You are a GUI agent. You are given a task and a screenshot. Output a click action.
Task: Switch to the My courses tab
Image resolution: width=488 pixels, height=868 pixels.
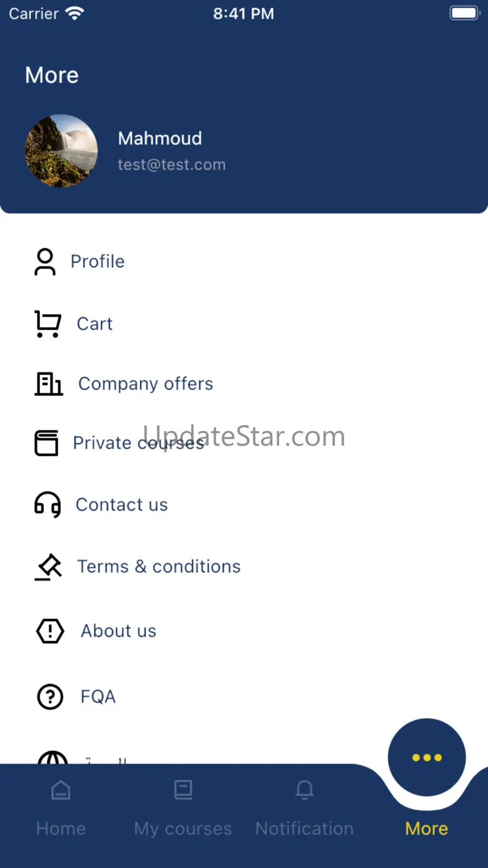point(183,807)
